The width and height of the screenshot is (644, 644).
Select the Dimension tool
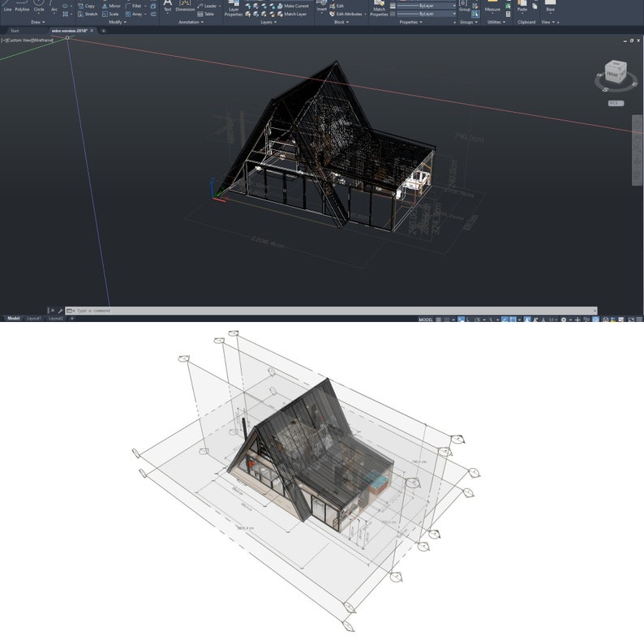[x=185, y=6]
